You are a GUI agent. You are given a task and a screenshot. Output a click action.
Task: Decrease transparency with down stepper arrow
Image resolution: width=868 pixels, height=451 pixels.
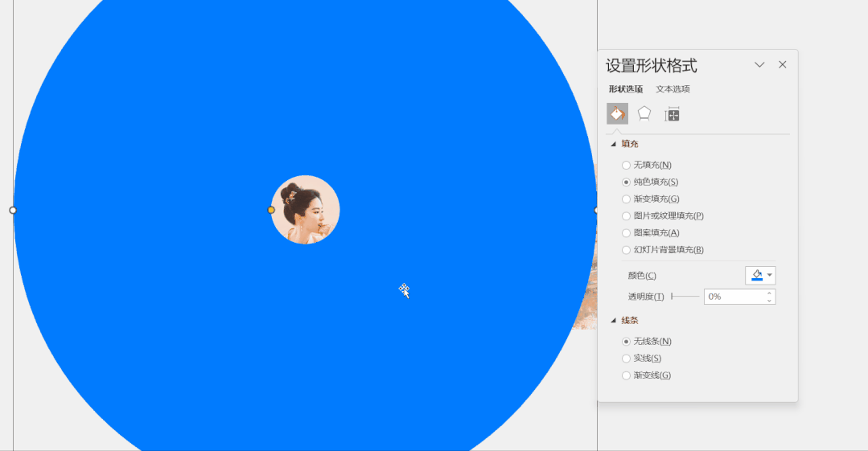[770, 301]
